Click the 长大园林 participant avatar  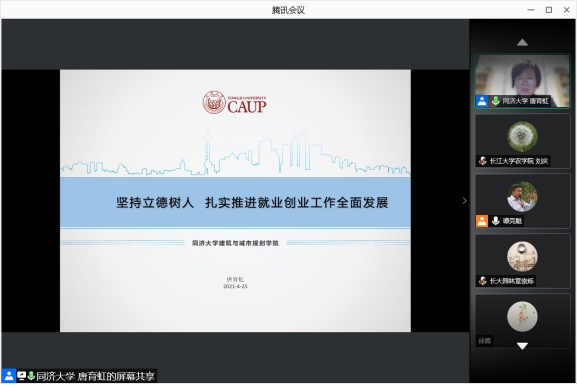522,257
